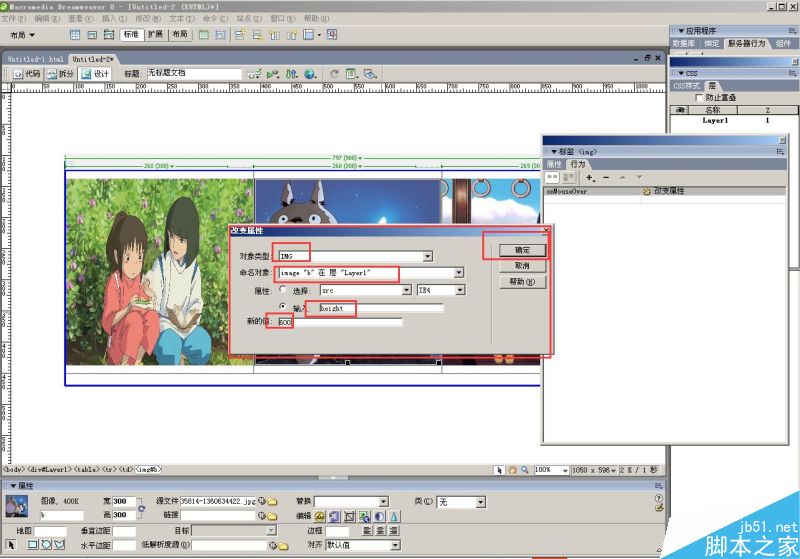
Task: Click the Sharpen icon in Properties panel
Action: tap(394, 517)
